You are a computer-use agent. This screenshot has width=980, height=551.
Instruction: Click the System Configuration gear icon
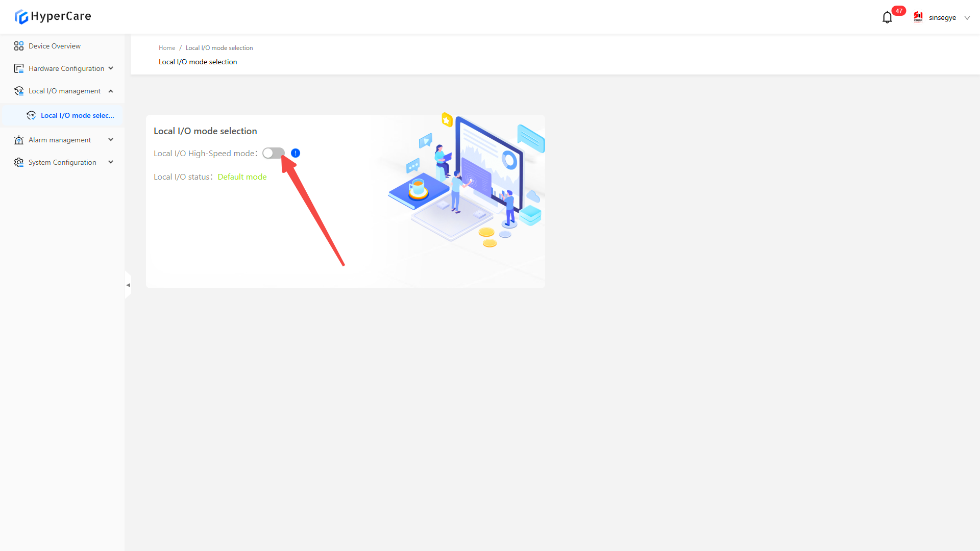(19, 162)
